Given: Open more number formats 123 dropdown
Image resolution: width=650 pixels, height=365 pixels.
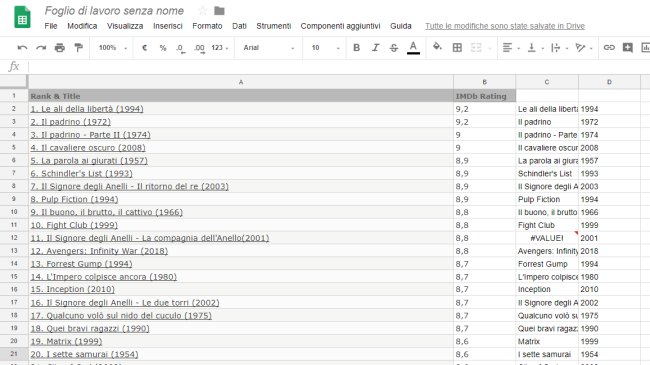Looking at the screenshot, I should coord(220,48).
